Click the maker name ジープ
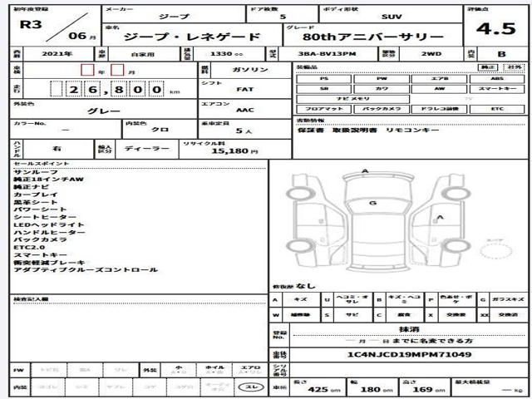Viewport: 532px width, 399px height. click(x=174, y=17)
